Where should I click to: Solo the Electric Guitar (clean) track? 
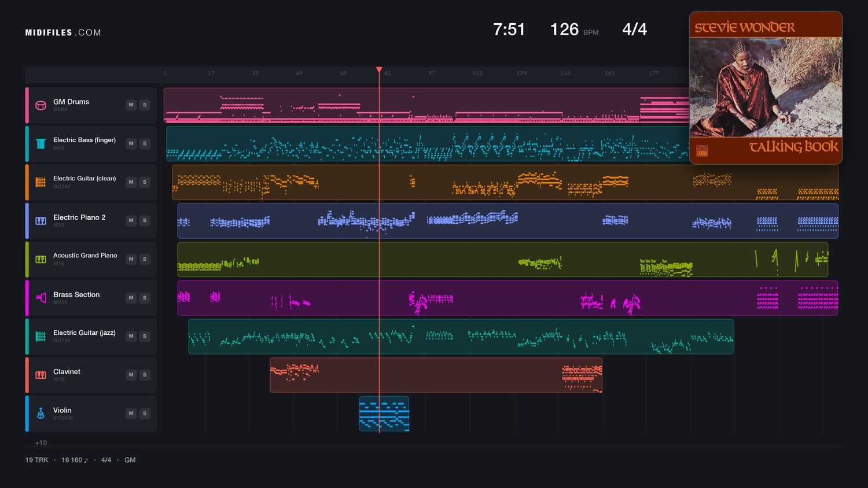pyautogui.click(x=145, y=182)
